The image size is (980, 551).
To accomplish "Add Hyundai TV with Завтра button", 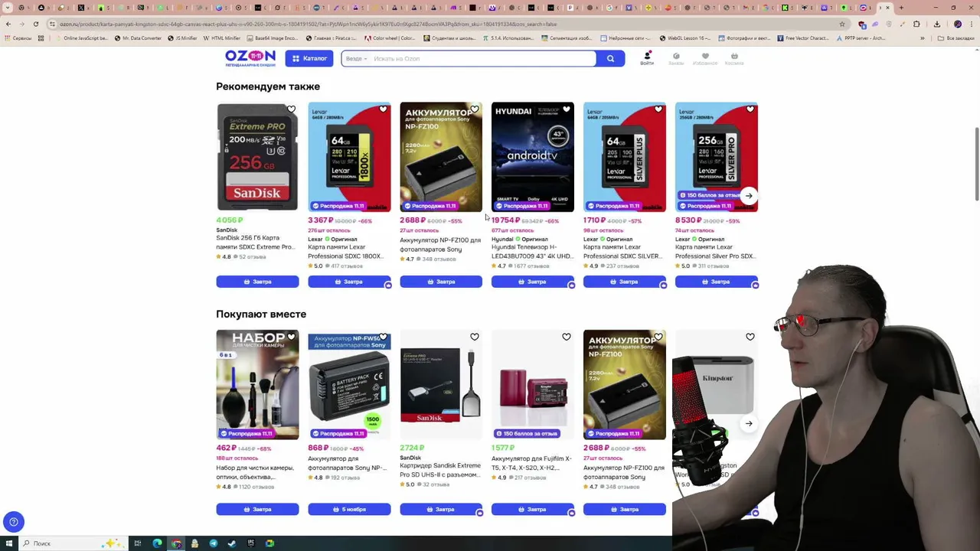I will click(533, 282).
